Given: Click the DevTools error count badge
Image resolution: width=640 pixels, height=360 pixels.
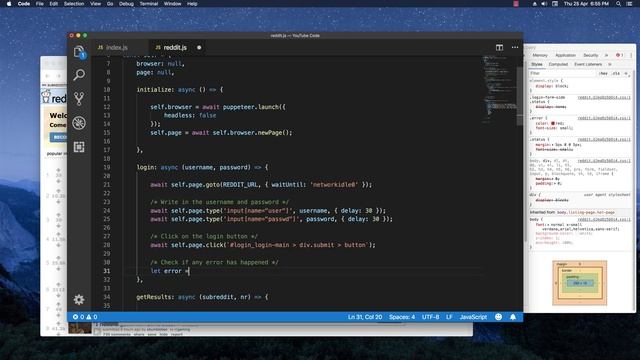Looking at the screenshot, I should [619, 55].
